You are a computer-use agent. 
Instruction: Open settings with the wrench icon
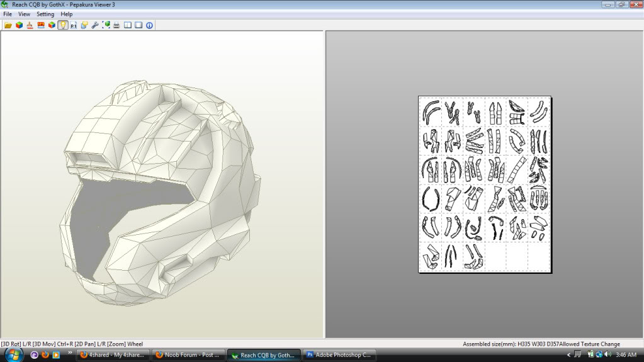point(95,25)
